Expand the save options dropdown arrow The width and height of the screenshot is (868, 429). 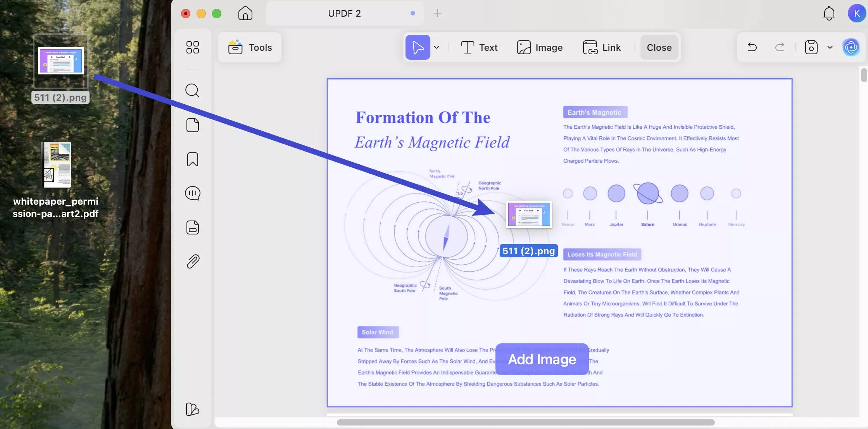point(830,47)
